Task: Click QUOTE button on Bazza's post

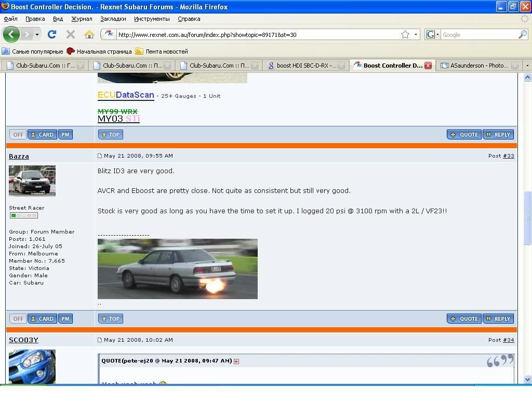Action: [464, 319]
